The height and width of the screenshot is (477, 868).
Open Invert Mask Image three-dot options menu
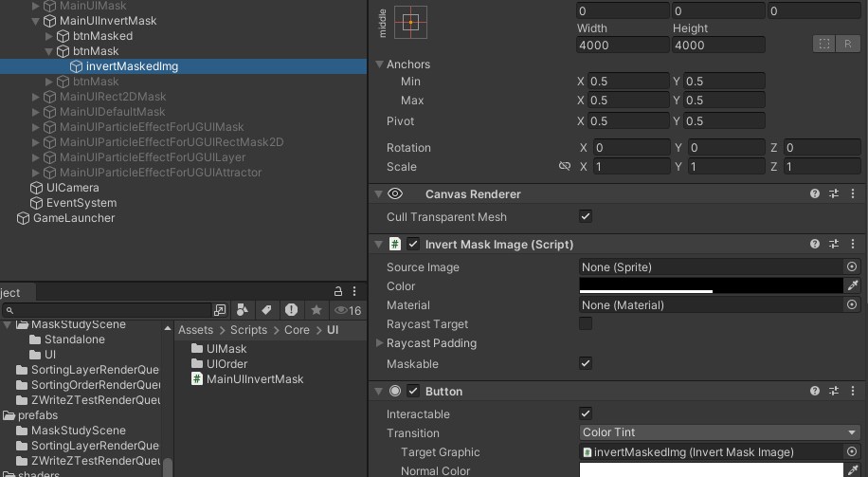(x=853, y=244)
